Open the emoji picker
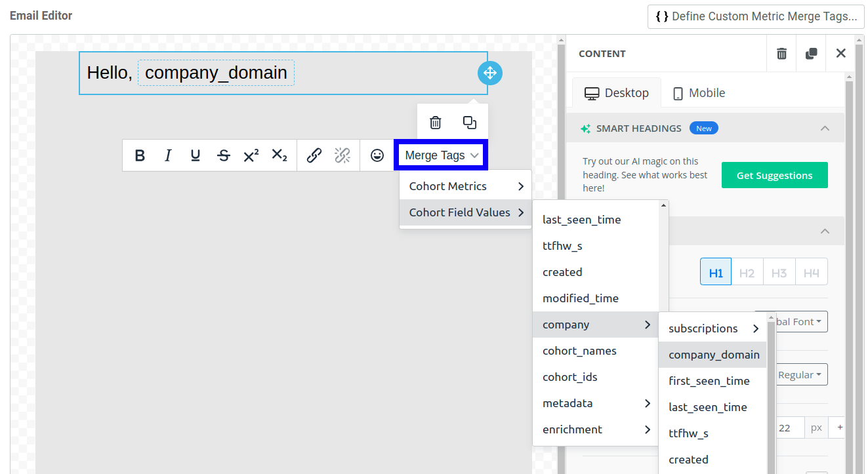 click(377, 155)
